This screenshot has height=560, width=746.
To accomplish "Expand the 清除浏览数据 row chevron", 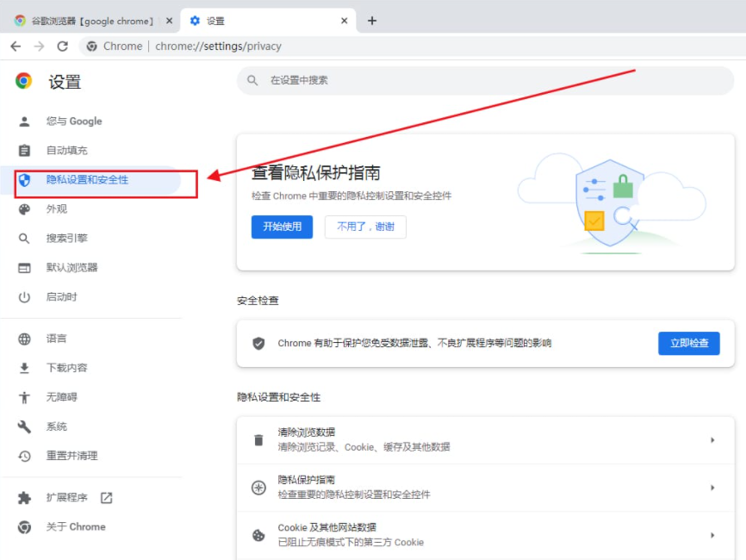I will (712, 439).
